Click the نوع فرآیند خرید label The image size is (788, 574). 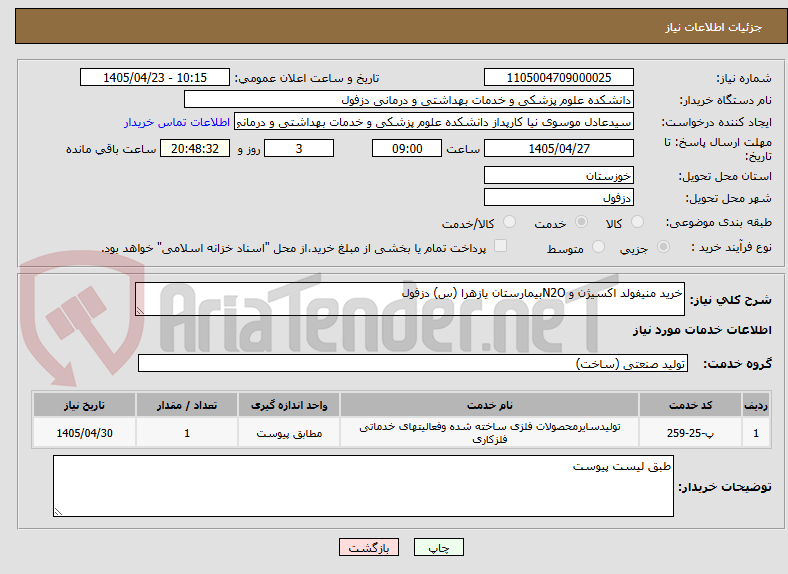point(731,247)
